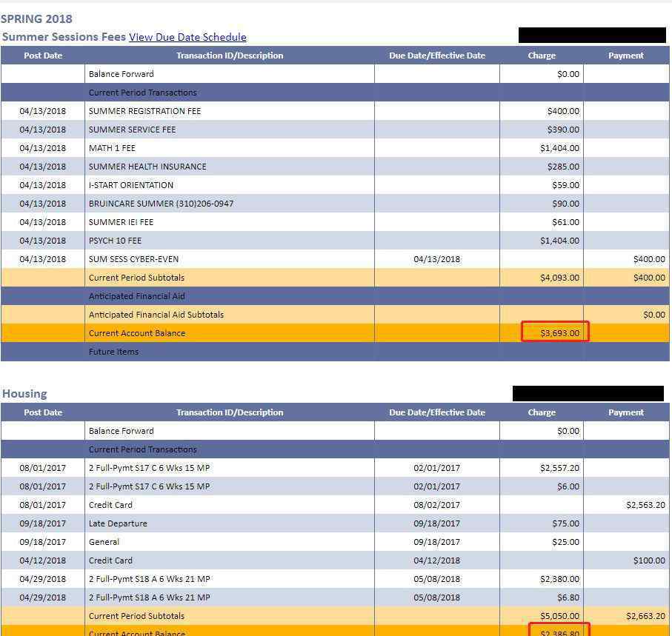Select the $285.00 health insurance charge

coord(563,167)
